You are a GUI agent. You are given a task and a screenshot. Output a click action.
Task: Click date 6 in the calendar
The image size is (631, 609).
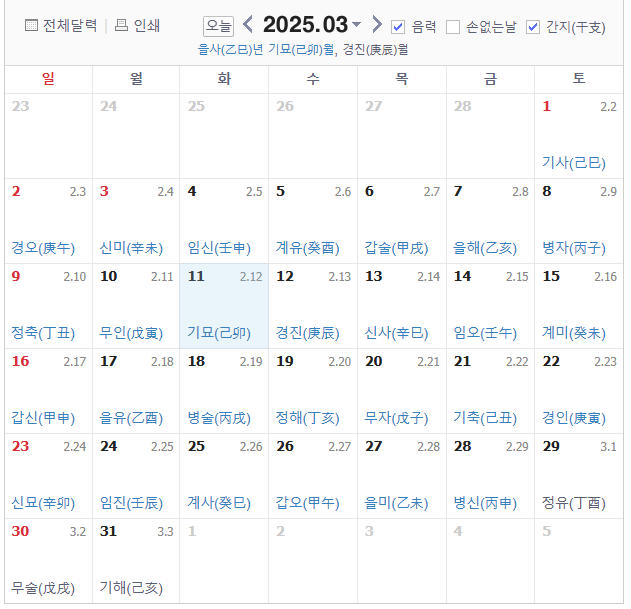point(369,191)
